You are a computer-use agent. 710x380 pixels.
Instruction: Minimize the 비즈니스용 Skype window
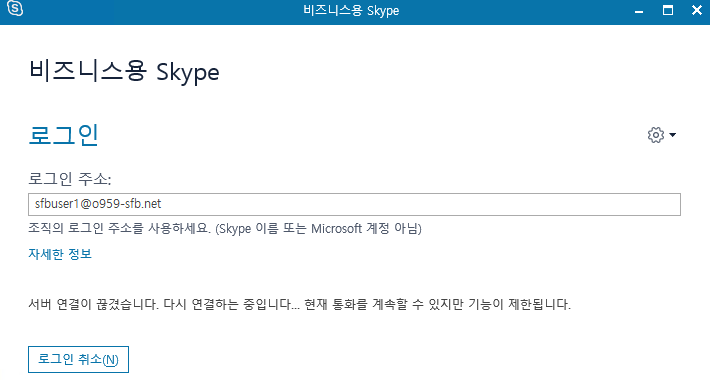point(639,11)
